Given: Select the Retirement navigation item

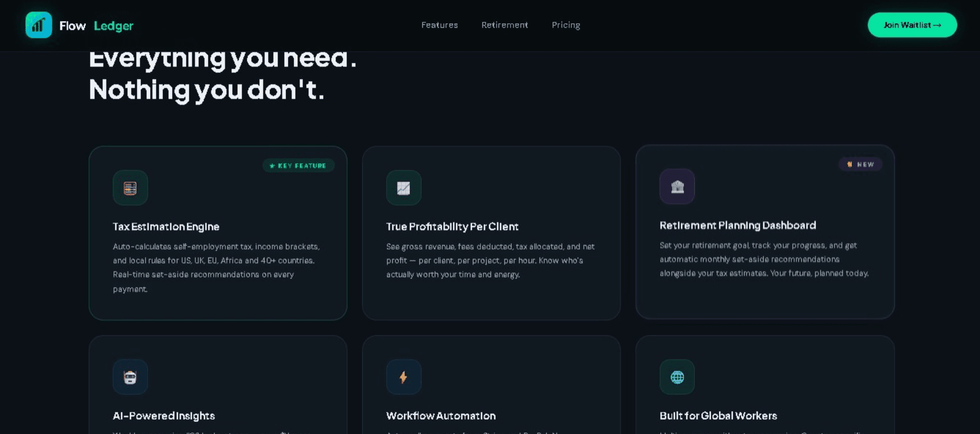Looking at the screenshot, I should (x=505, y=25).
